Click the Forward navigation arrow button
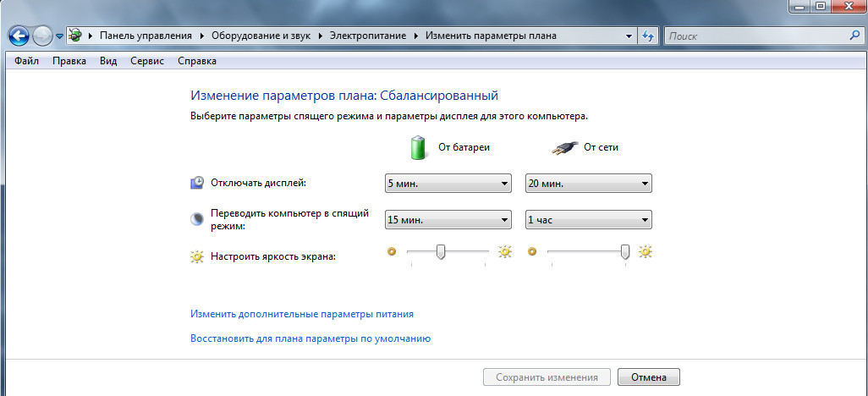 [x=43, y=36]
